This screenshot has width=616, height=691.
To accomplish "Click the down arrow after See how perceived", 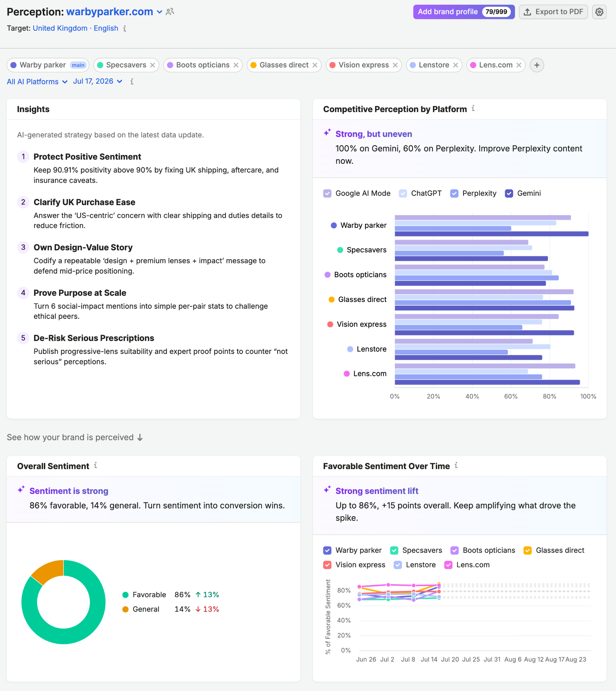I will pos(140,438).
